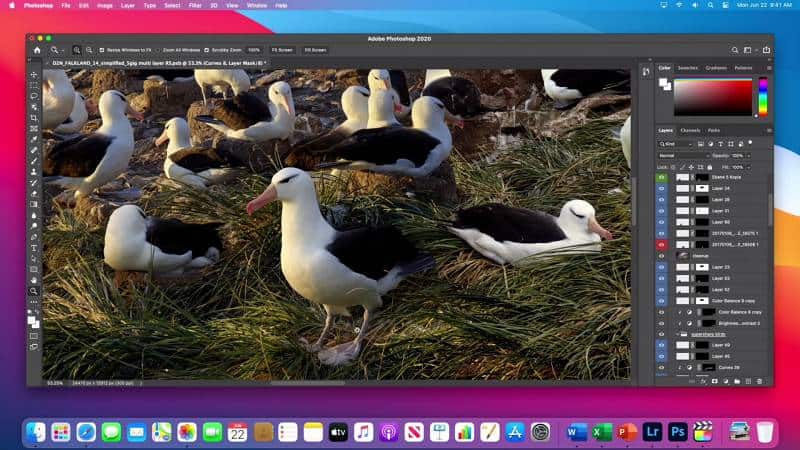Hide the Curves 28 adjustment layer
This screenshot has width=800, height=450.
coord(661,367)
